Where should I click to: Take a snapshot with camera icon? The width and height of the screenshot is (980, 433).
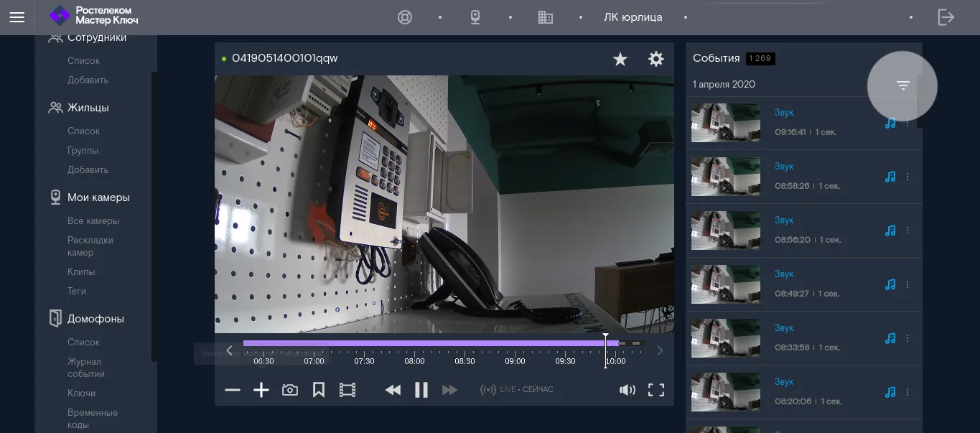(290, 390)
